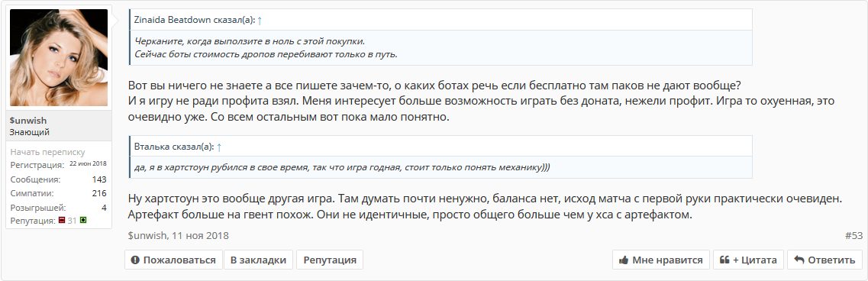The width and height of the screenshot is (868, 281).
Task: Click the reputation value 31
Action: 73,221
